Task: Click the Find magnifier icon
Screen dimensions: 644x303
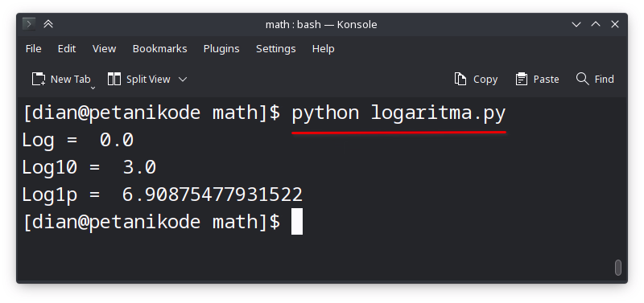Action: coord(582,79)
